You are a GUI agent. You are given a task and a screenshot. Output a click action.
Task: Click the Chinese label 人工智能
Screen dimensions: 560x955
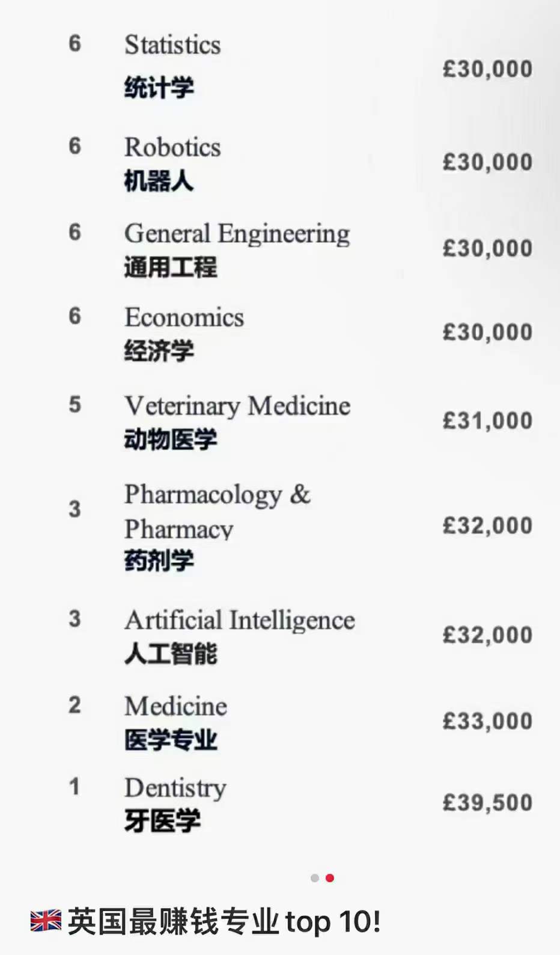[171, 653]
